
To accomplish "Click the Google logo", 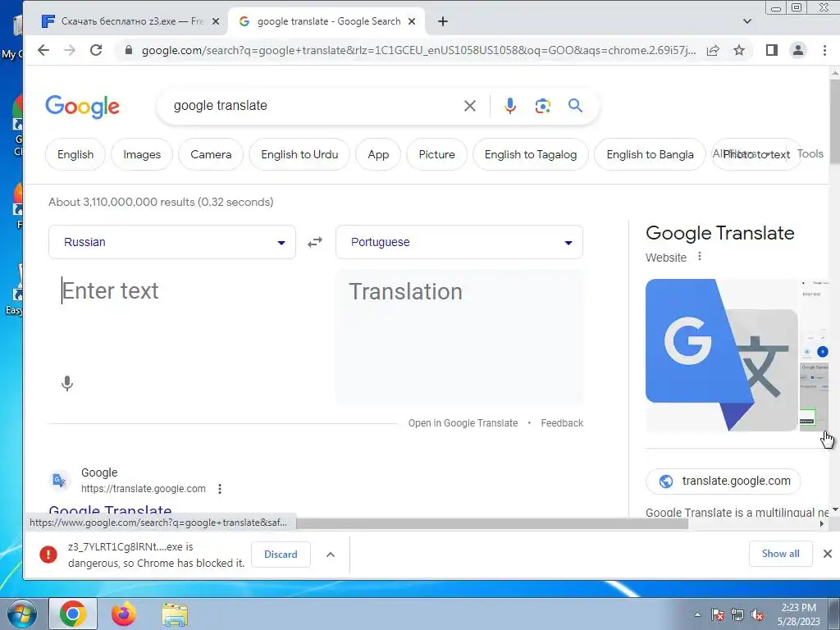I will point(83,106).
